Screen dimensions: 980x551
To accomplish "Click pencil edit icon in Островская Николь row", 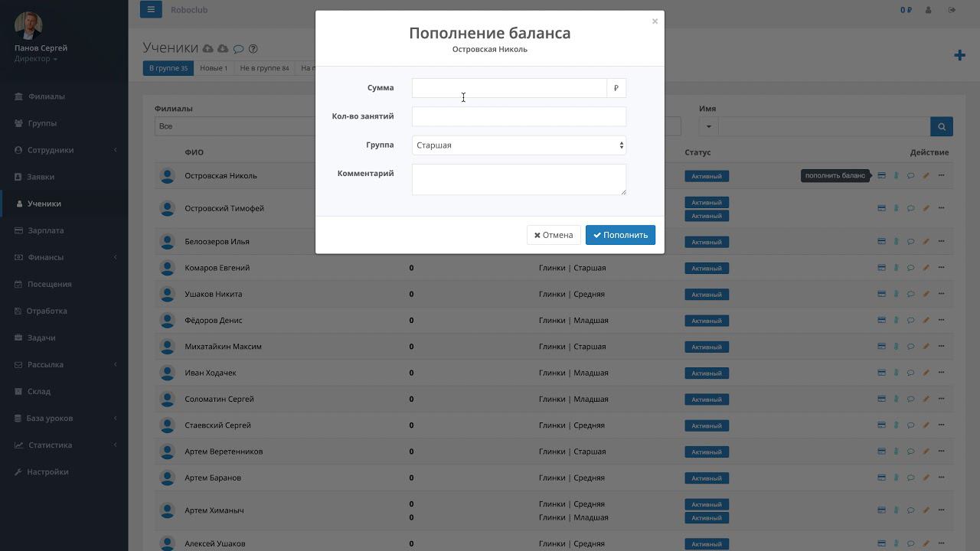I will coord(926,175).
